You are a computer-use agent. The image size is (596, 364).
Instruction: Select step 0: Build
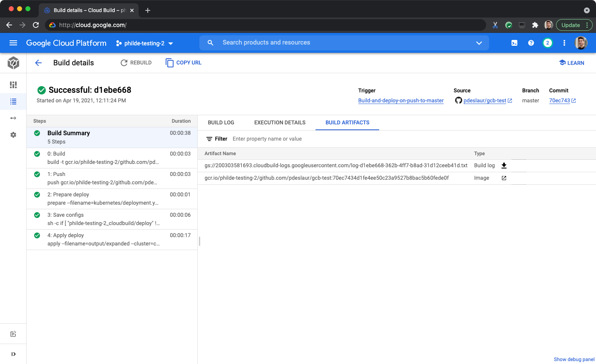click(x=112, y=158)
